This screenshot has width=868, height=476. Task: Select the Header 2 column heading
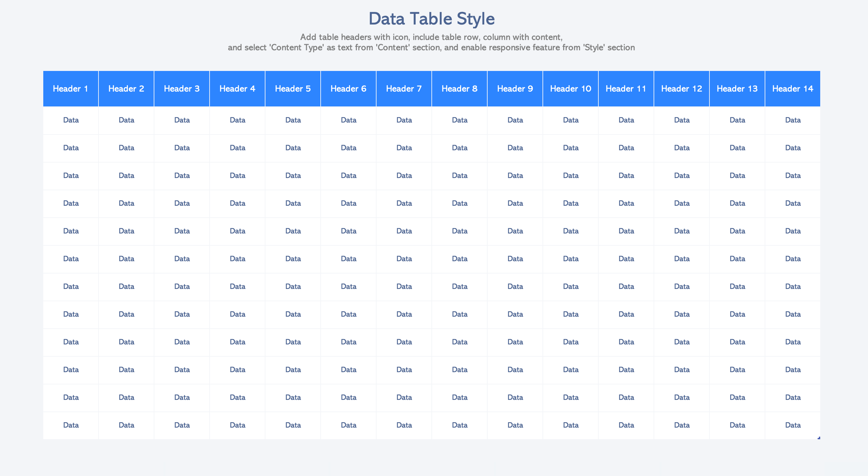point(126,89)
